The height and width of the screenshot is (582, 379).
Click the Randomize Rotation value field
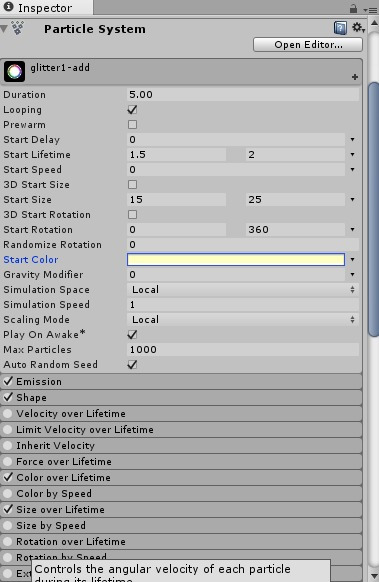(x=243, y=245)
